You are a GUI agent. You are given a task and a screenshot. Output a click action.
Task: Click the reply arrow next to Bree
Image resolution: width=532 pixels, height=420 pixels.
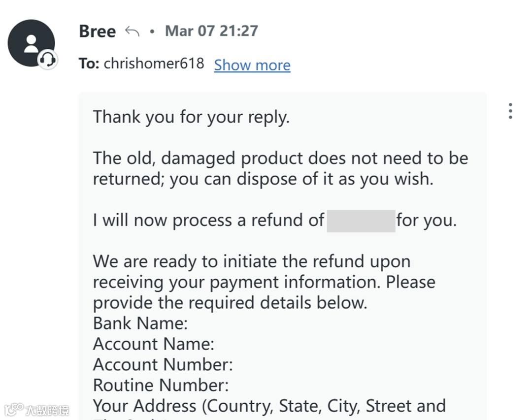pos(132,32)
